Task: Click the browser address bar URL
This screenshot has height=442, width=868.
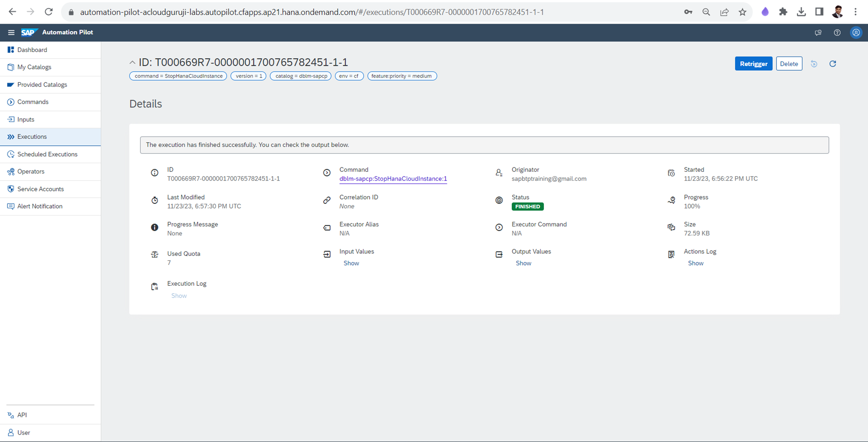Action: (x=312, y=12)
